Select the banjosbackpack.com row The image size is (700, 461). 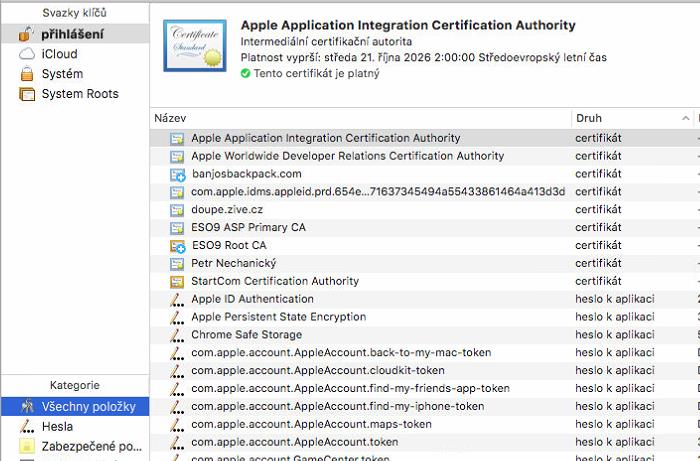pos(425,174)
